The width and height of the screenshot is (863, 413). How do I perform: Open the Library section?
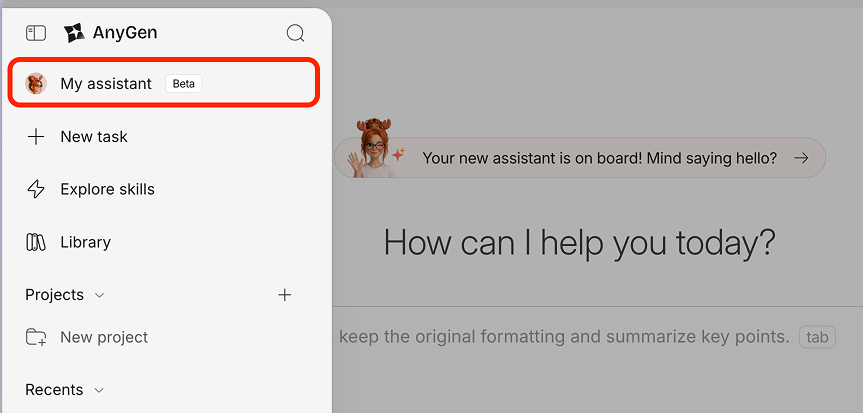69,242
